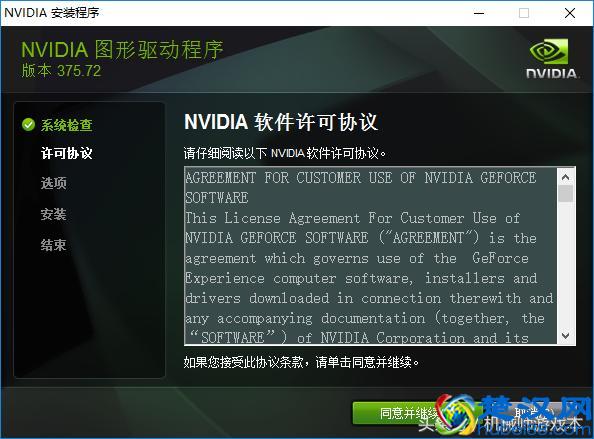594x439 pixels.
Task: Click the 版本 375.72 version text
Action: 61,71
